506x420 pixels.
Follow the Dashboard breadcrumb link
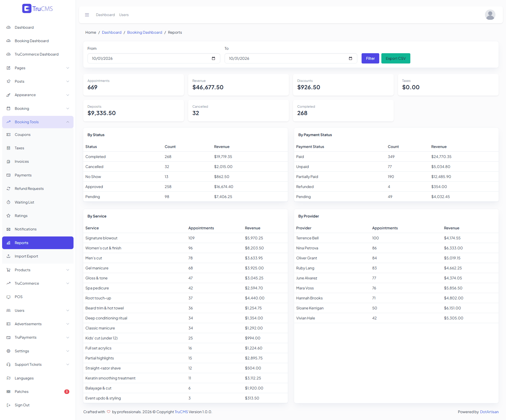click(112, 32)
